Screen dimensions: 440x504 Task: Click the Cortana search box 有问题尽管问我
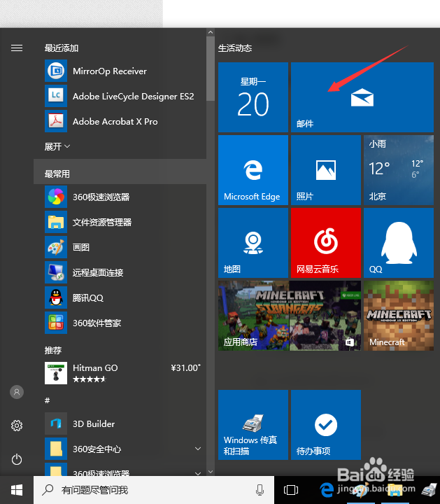(153, 490)
